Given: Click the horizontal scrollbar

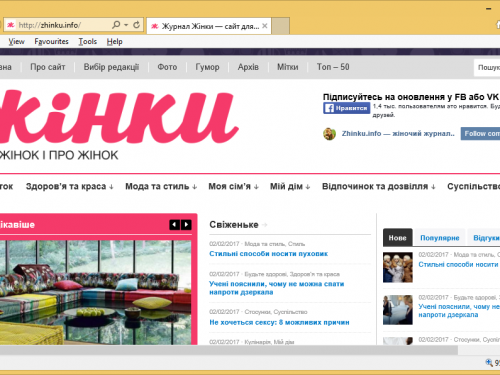Looking at the screenshot, I should [x=229, y=350].
